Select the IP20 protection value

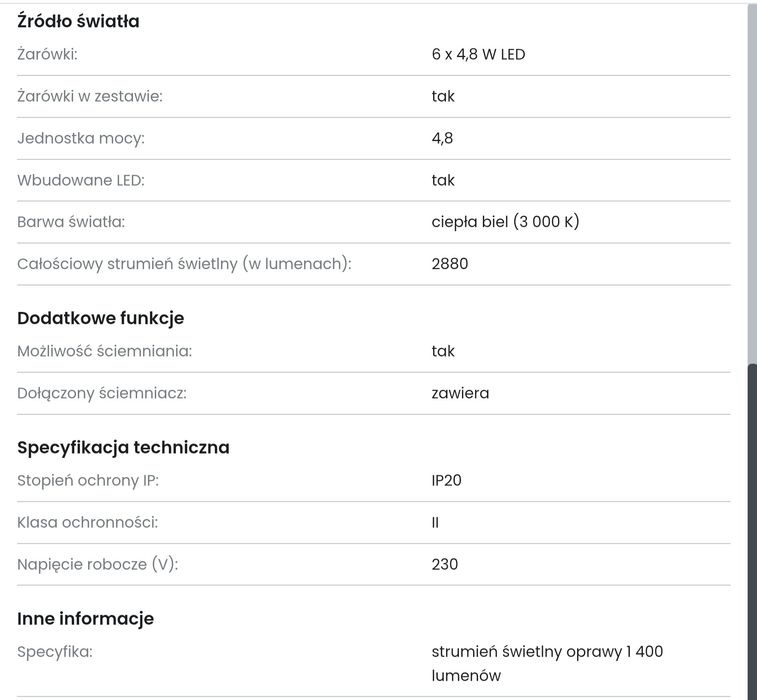[x=447, y=480]
